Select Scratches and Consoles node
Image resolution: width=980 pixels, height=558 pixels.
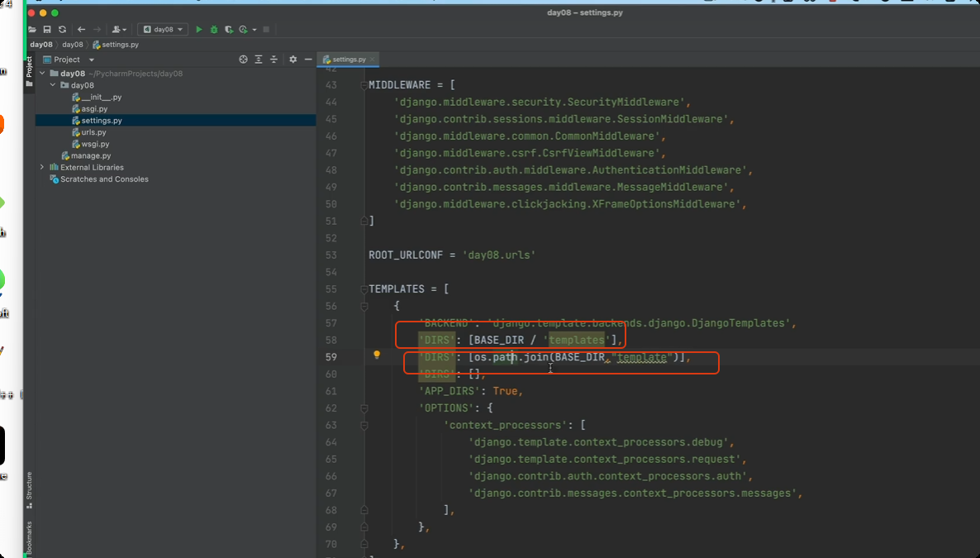[104, 179]
